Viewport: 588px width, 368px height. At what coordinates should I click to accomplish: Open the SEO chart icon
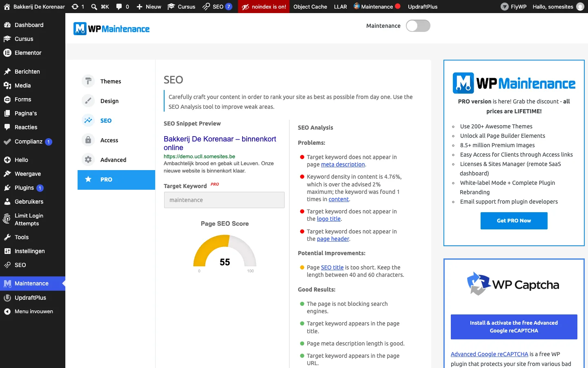(88, 120)
